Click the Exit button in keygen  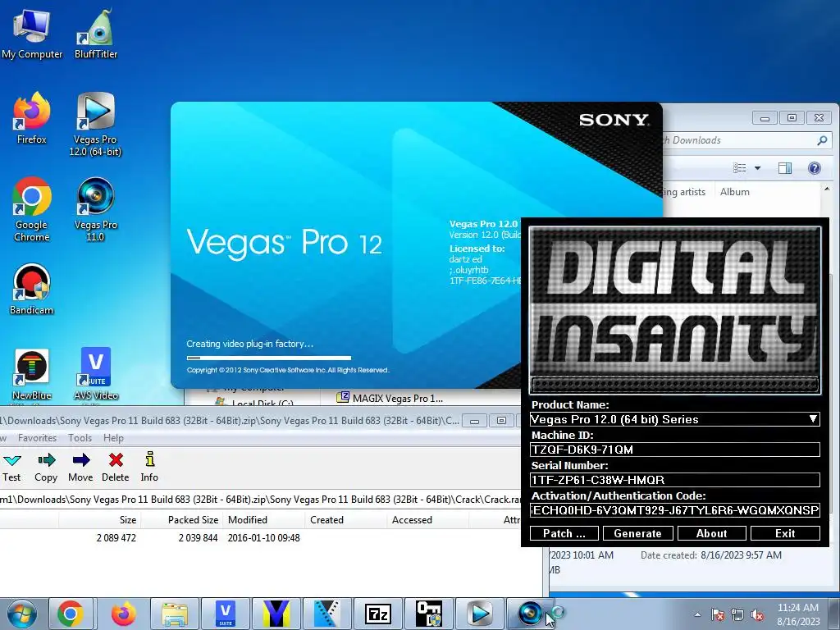pos(785,533)
